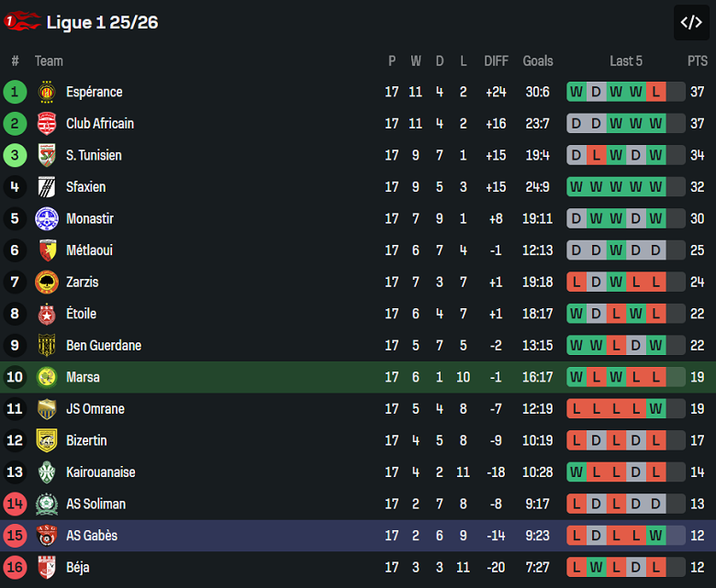Click the Étoile club badge
The image size is (716, 588).
click(x=46, y=314)
